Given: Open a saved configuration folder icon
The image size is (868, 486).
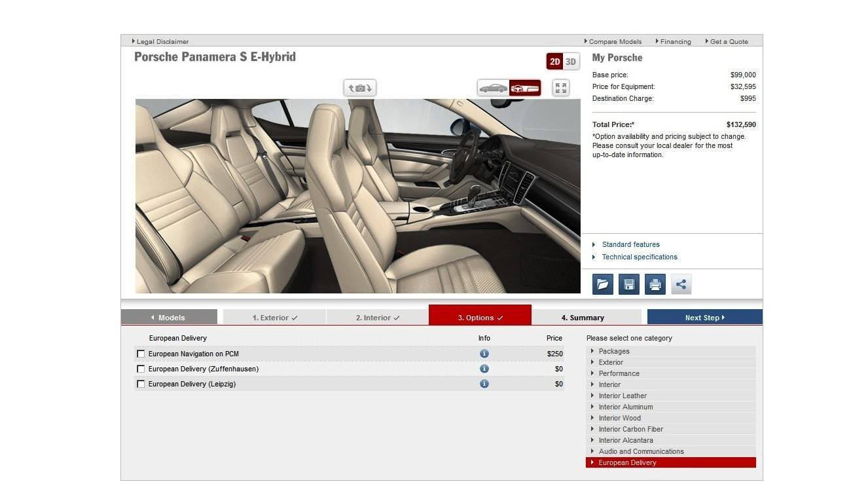Looking at the screenshot, I should pyautogui.click(x=603, y=284).
